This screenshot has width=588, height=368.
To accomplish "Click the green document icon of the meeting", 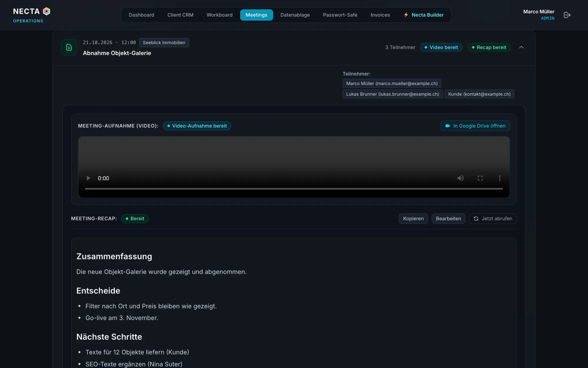I will coord(69,47).
